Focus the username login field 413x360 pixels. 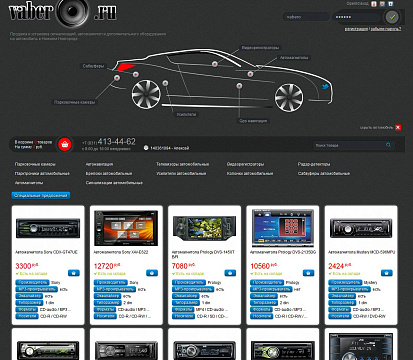[306, 17]
